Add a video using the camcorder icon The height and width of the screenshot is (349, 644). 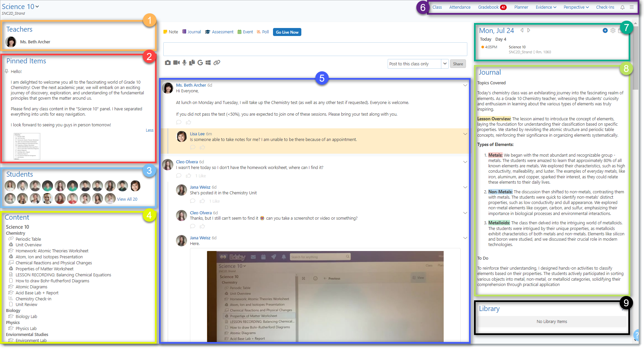pos(176,63)
